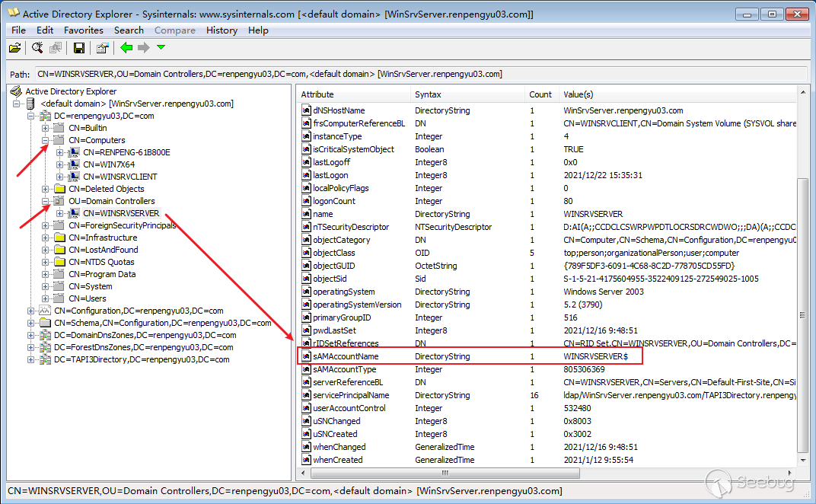Click the save snapshot floppy disk icon
The height and width of the screenshot is (504, 816).
coord(79,48)
